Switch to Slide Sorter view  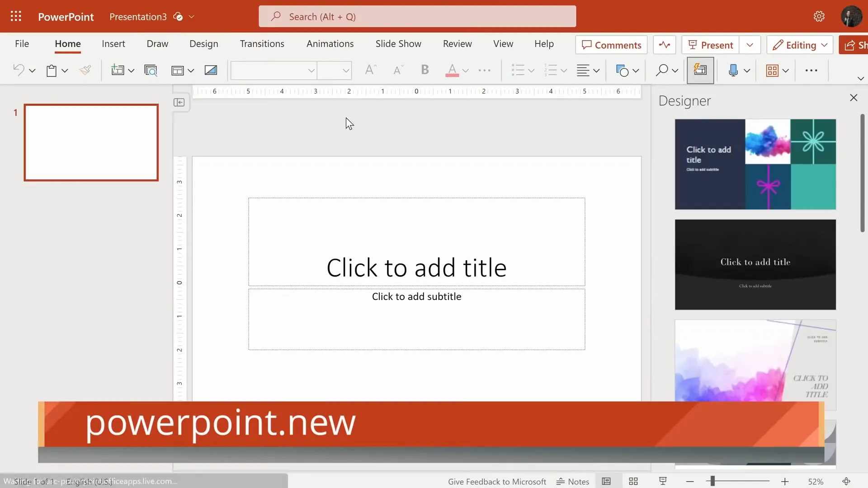633,482
